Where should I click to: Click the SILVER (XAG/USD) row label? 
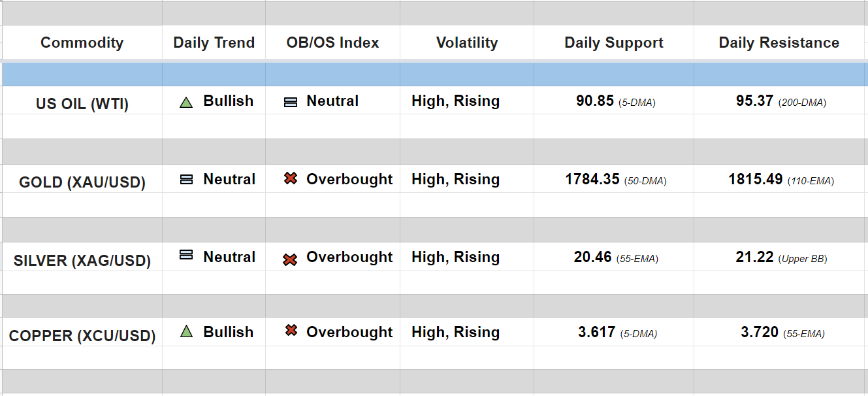[82, 261]
